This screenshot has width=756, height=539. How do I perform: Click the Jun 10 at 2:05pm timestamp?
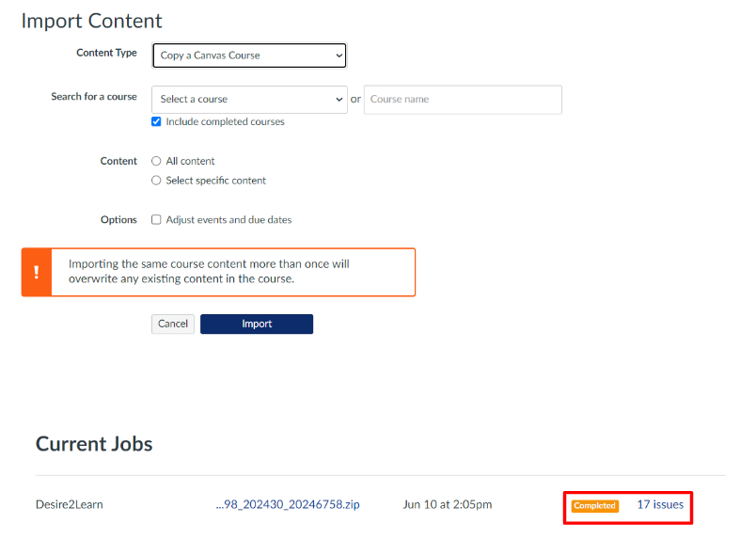click(x=447, y=505)
